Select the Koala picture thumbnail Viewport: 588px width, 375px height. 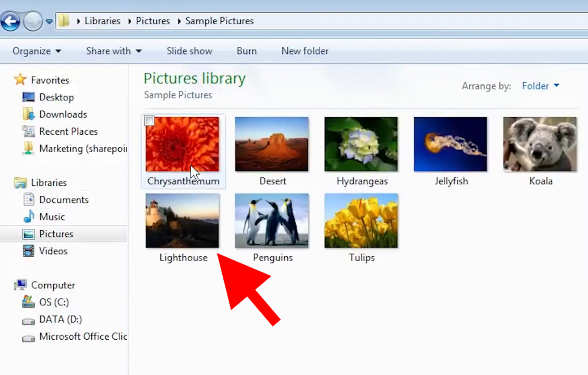point(540,144)
